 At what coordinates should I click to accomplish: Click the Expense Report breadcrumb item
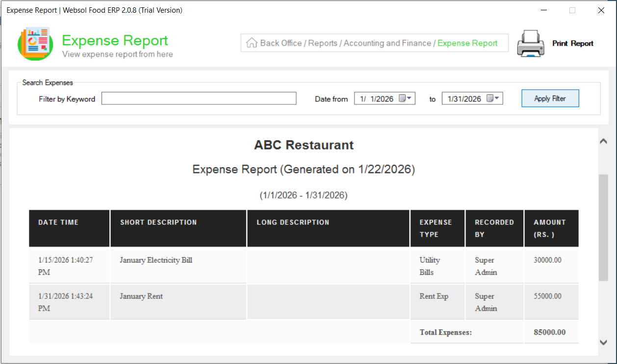tap(467, 43)
